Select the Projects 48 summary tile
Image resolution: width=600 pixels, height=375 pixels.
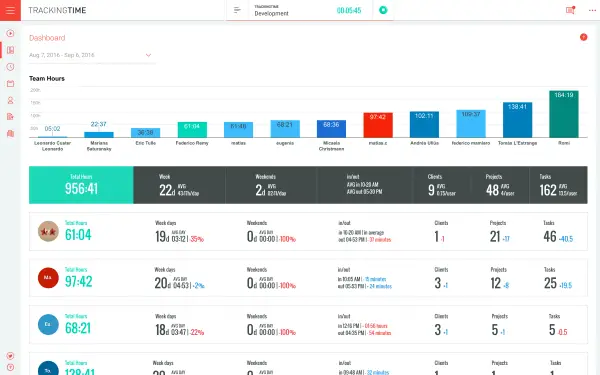[x=500, y=185]
